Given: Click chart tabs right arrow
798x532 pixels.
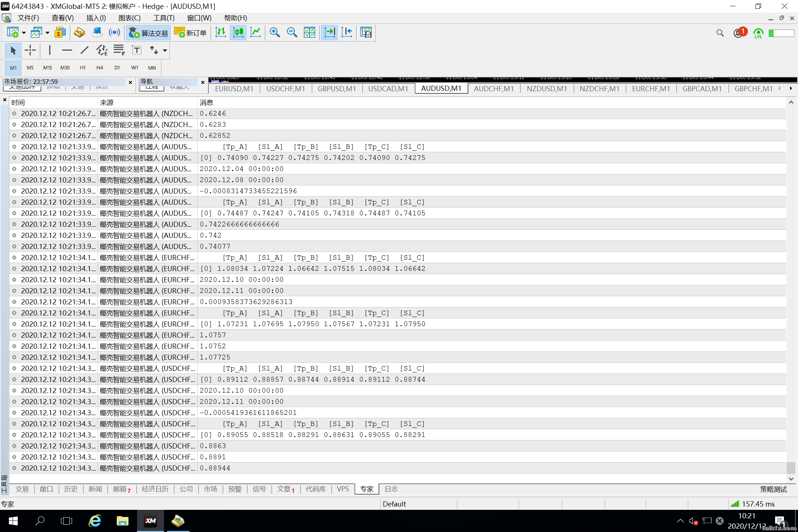Looking at the screenshot, I should [x=791, y=88].
